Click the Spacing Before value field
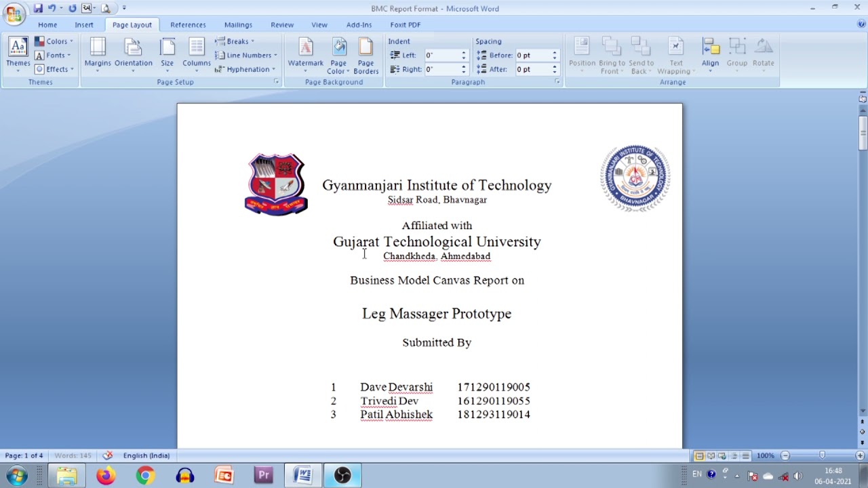Viewport: 868px width, 488px height. (x=533, y=55)
